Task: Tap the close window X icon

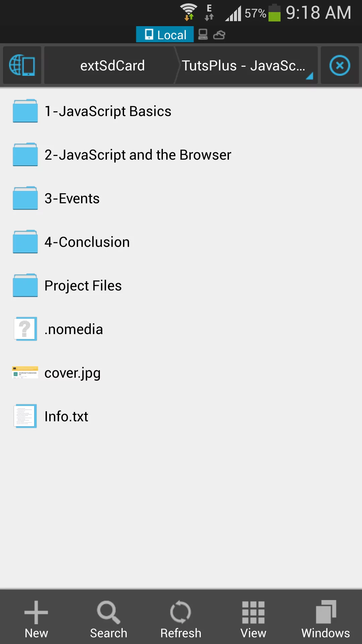Action: pyautogui.click(x=340, y=65)
